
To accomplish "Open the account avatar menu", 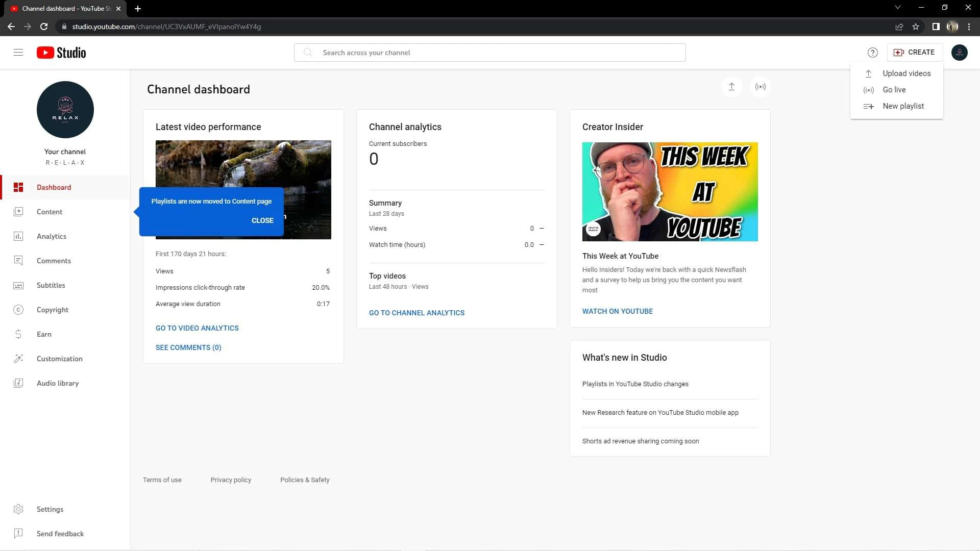I will tap(960, 53).
